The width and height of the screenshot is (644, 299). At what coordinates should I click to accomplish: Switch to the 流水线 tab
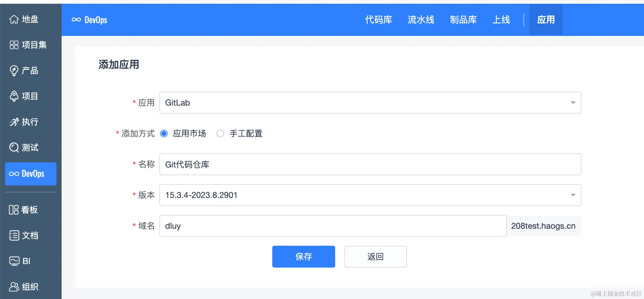click(421, 20)
